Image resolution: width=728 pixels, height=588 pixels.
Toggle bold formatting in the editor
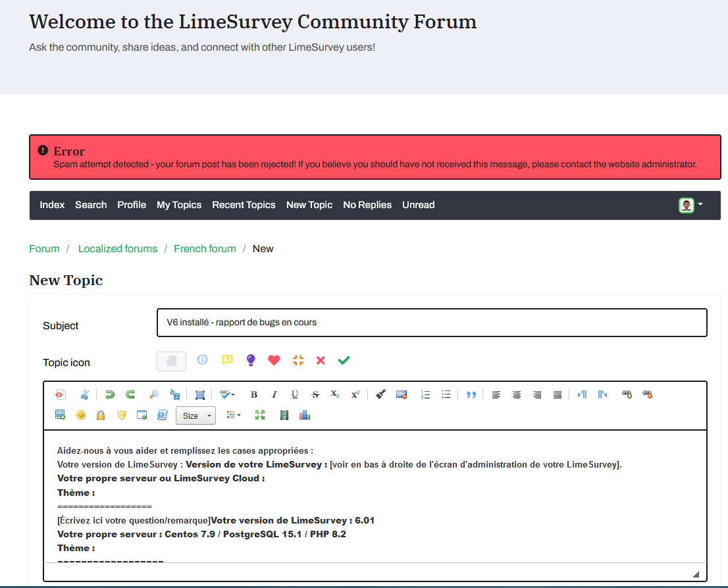tap(254, 394)
